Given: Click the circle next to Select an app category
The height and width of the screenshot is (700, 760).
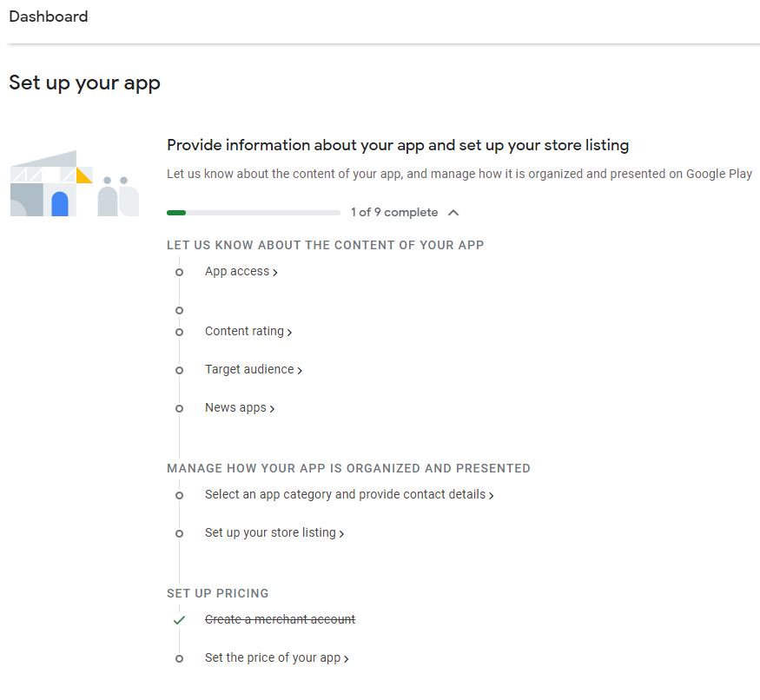Looking at the screenshot, I should [x=179, y=495].
